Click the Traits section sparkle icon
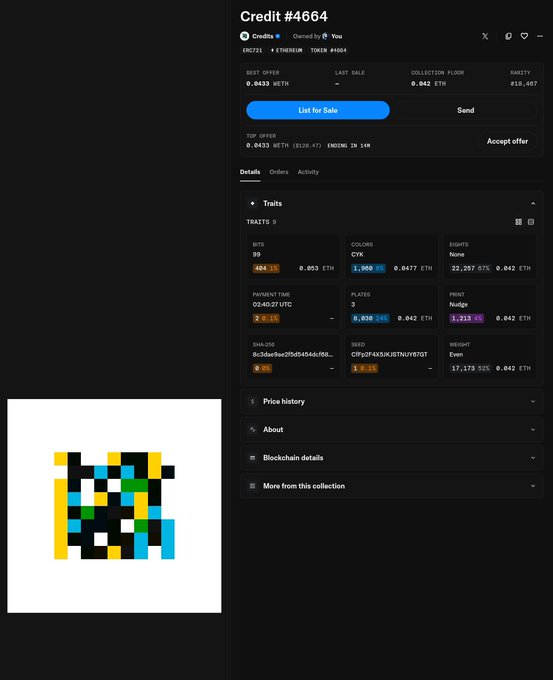 click(x=253, y=203)
